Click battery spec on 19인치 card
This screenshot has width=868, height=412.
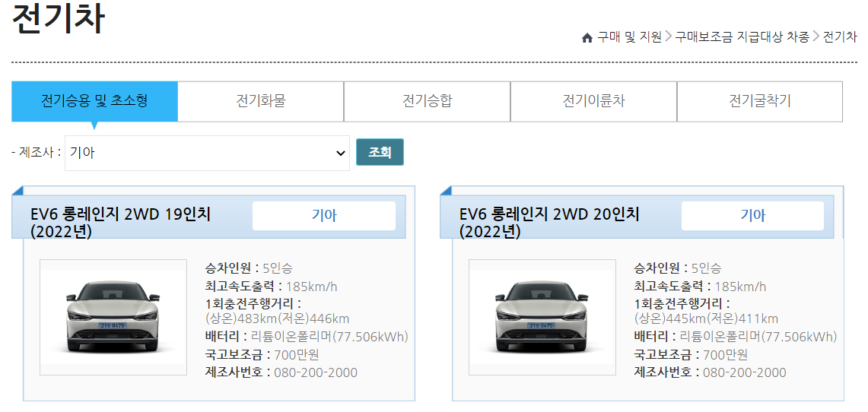(307, 336)
